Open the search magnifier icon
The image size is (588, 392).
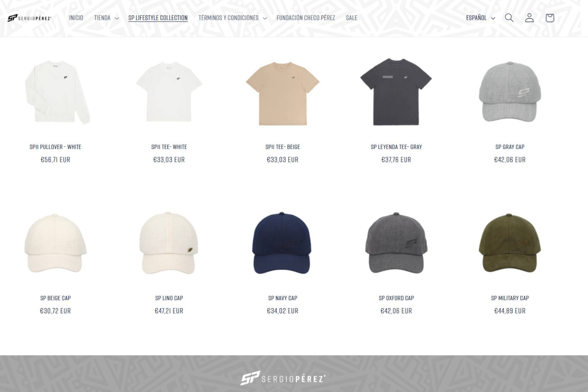pyautogui.click(x=509, y=18)
